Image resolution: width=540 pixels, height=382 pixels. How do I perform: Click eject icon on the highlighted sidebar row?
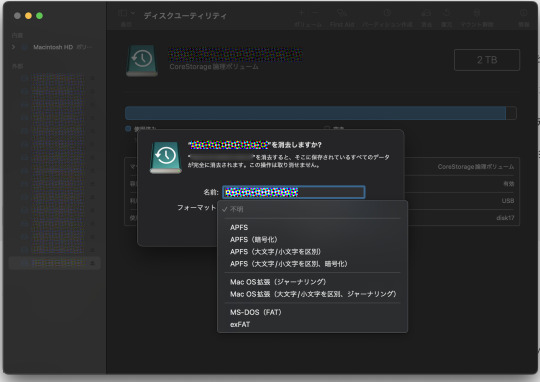92,263
